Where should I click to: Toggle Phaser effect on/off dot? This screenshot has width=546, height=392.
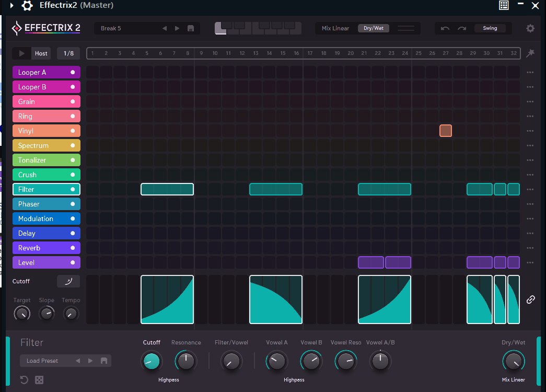click(73, 204)
